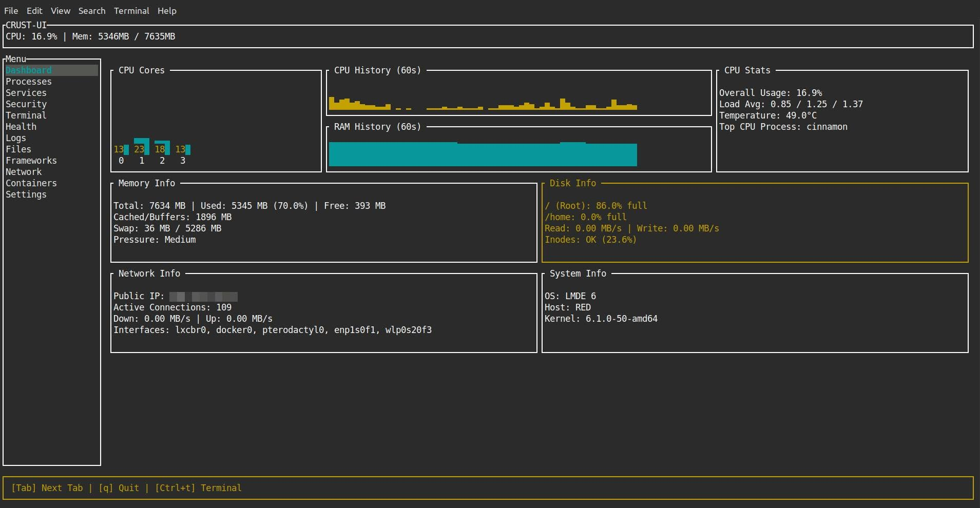Open the Search menu
This screenshot has height=508, width=980.
(92, 11)
